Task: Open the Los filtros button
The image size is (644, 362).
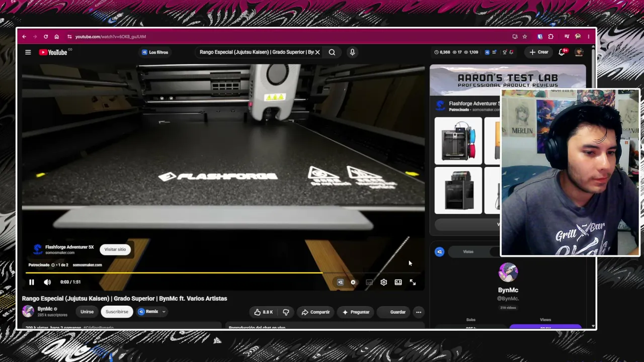Action: 155,52
